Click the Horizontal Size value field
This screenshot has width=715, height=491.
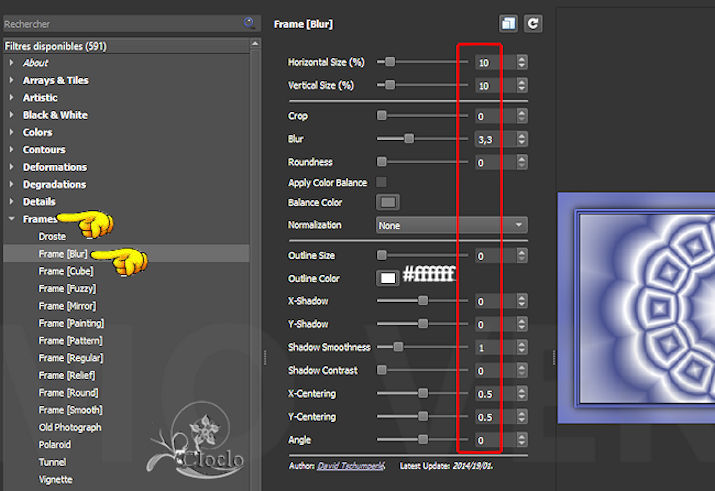(493, 62)
